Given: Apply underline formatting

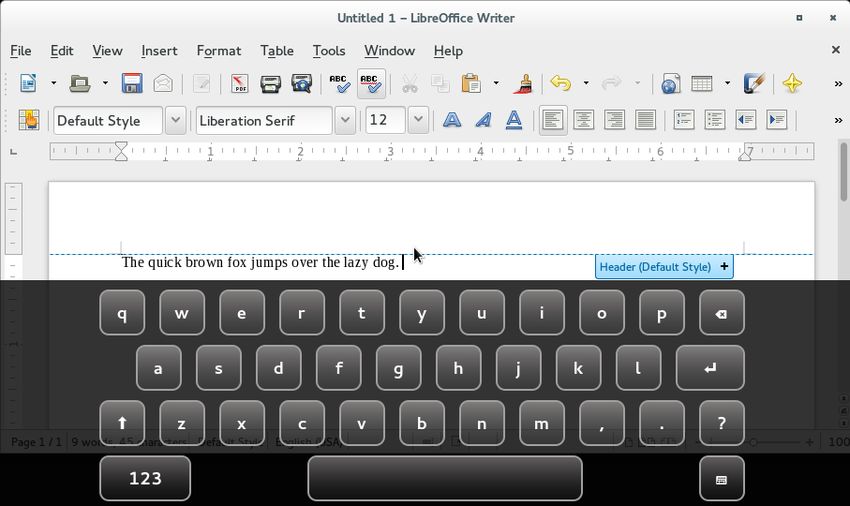Looking at the screenshot, I should tap(514, 120).
